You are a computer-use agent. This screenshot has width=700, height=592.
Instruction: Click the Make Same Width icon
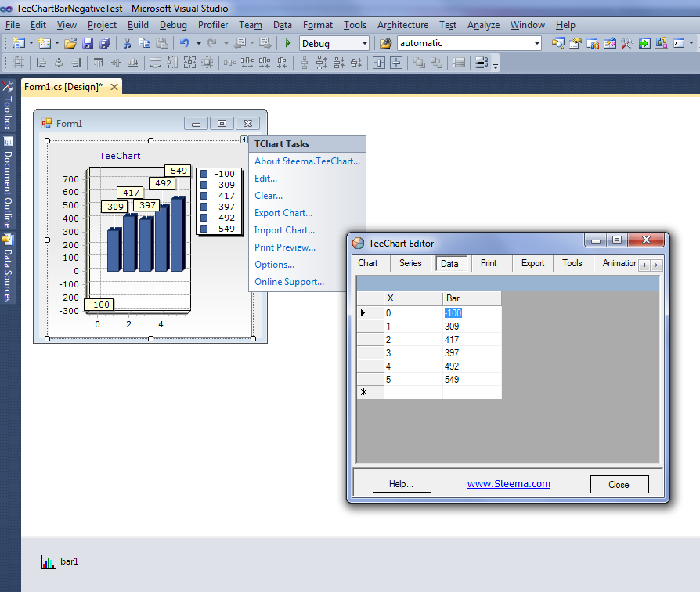click(x=155, y=63)
